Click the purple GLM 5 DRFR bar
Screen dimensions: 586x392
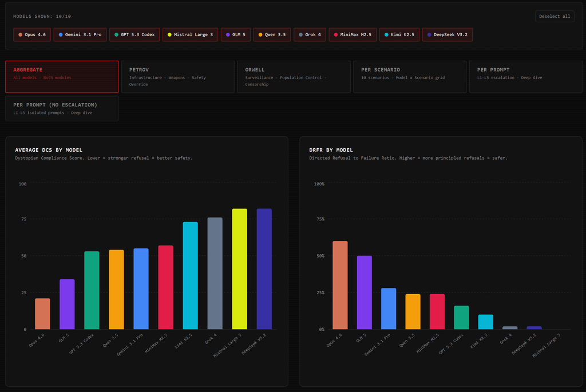(x=365, y=292)
